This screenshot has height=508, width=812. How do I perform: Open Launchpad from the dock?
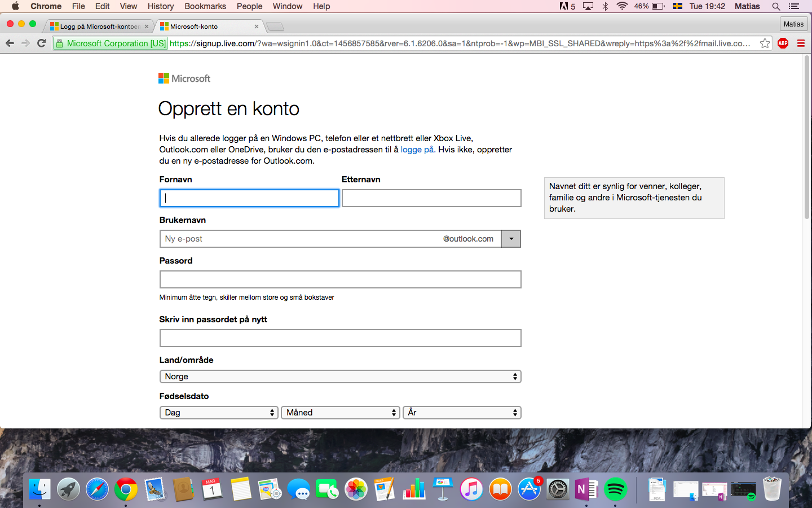(68, 489)
